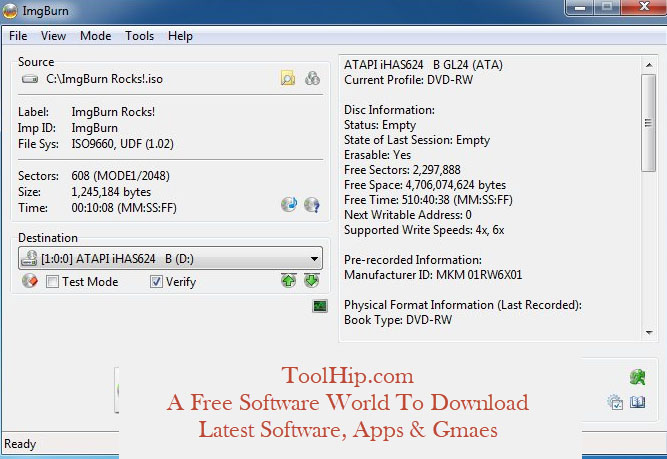
Task: Open the blue book guide icon
Action: coord(637,402)
